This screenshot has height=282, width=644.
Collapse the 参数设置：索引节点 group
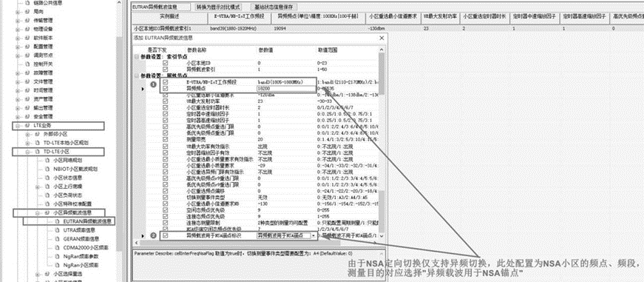pyautogui.click(x=137, y=56)
